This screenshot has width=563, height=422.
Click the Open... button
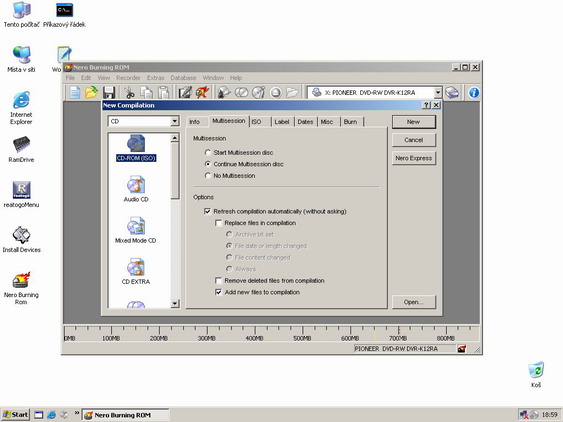tap(414, 302)
